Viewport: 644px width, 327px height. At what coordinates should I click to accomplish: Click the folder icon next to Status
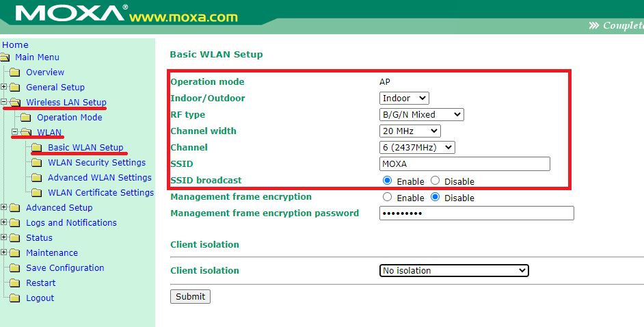click(x=15, y=238)
